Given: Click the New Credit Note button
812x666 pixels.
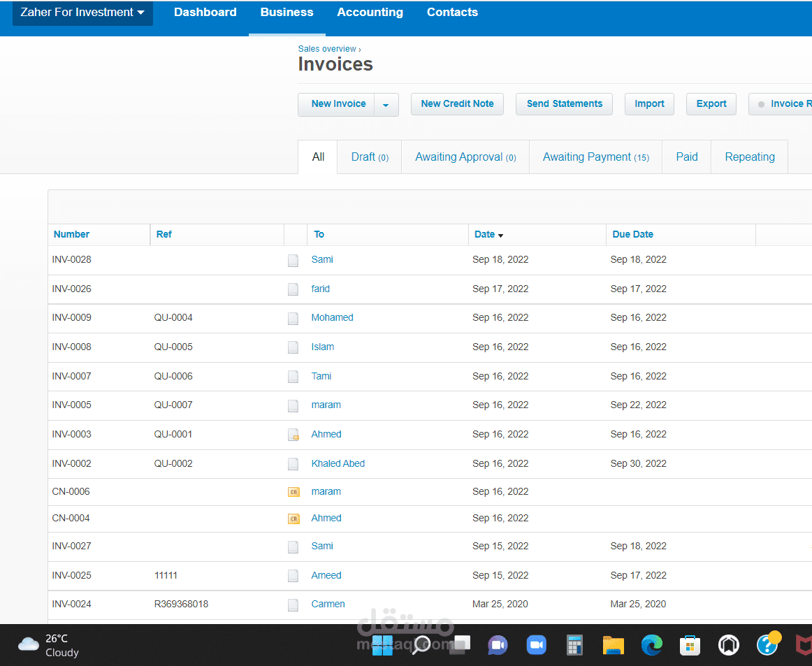Looking at the screenshot, I should click(x=457, y=103).
